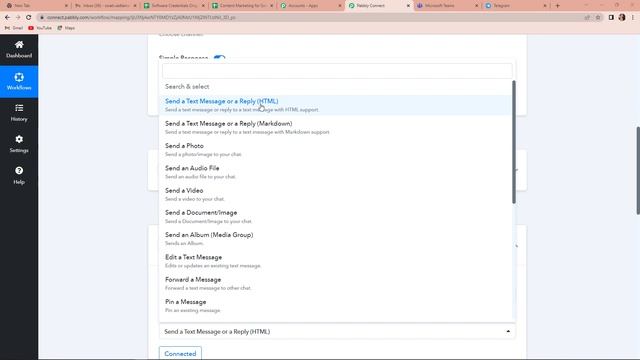Open the Maps bookmark
Viewport: 640px width, 360px height.
(66, 28)
